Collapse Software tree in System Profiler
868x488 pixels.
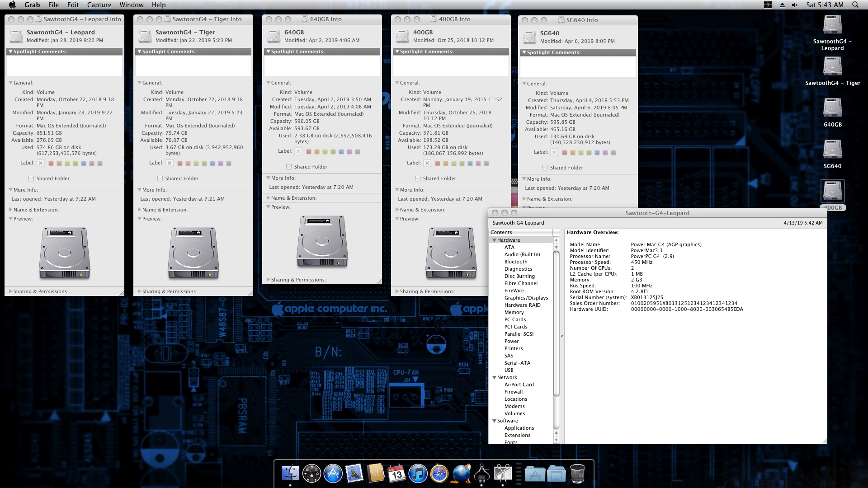[x=494, y=421]
